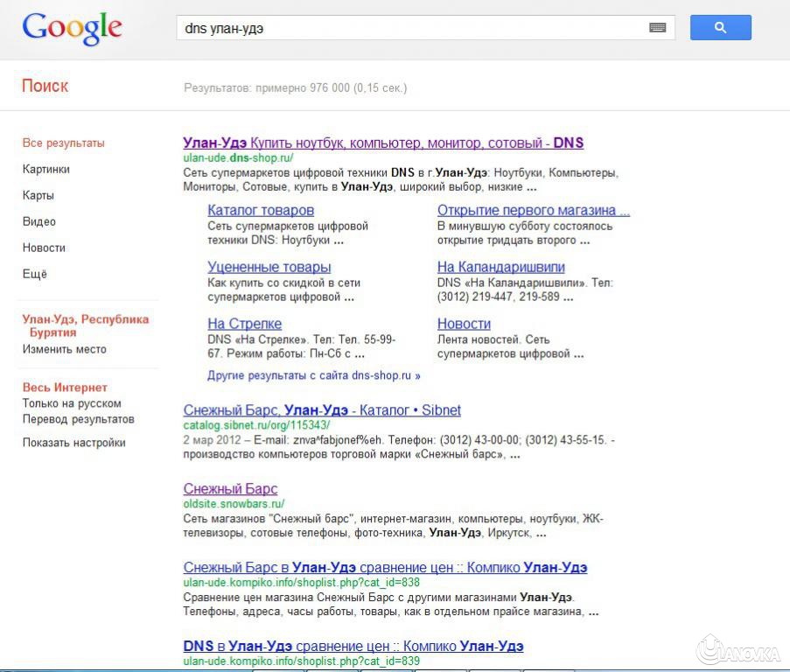Open 'Снежный Барс, Улан-Удэ - Каталог • Sibnet' result
790x672 pixels.
click(x=322, y=410)
